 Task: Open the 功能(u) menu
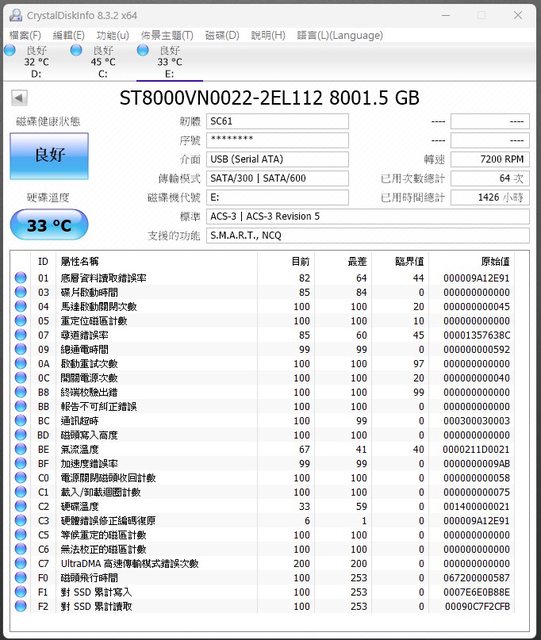click(x=113, y=36)
